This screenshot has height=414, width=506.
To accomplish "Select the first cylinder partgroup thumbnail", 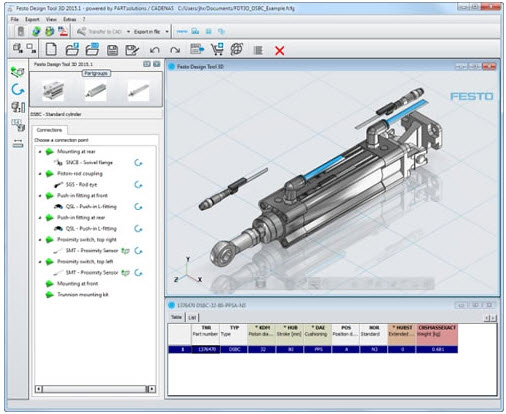I will pyautogui.click(x=53, y=91).
